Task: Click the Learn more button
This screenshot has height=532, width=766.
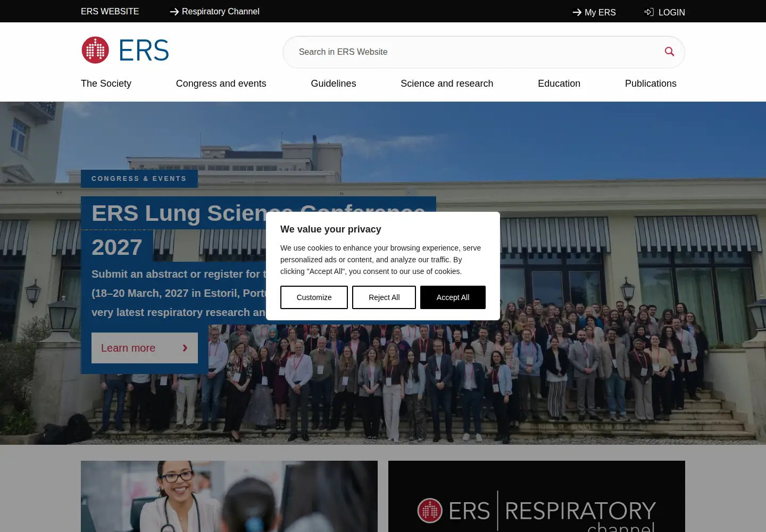Action: coord(145,348)
